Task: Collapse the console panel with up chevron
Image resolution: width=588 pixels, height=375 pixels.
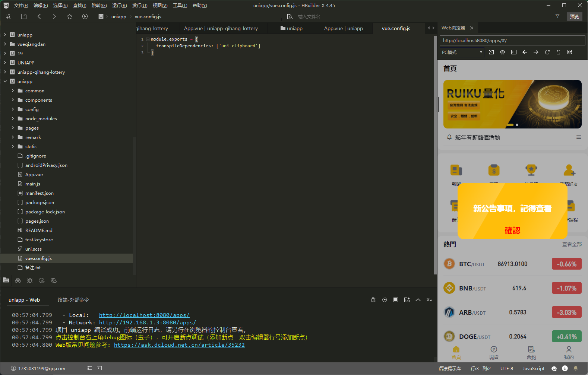Action: tap(418, 300)
